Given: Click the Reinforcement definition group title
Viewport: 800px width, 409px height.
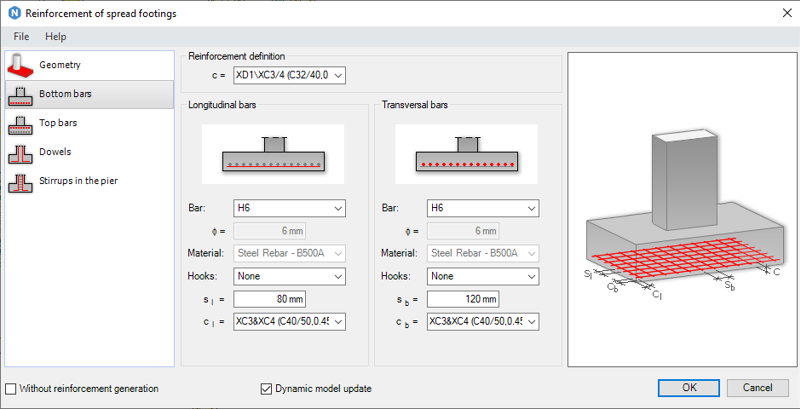Looking at the screenshot, I should 237,57.
